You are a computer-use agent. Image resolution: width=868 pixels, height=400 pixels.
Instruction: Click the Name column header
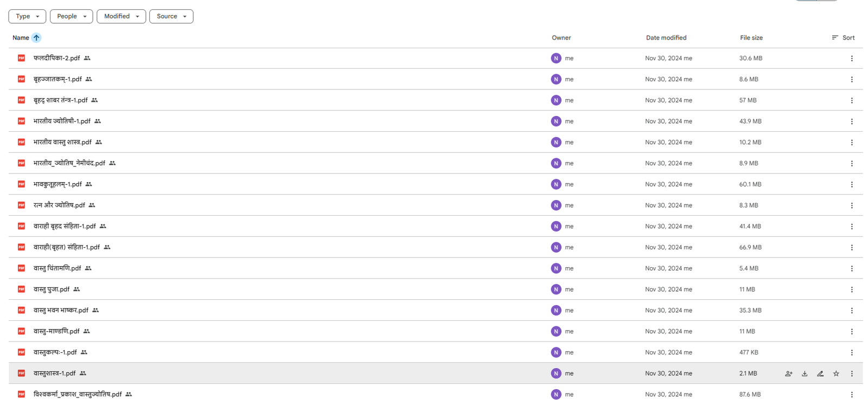[x=21, y=38]
